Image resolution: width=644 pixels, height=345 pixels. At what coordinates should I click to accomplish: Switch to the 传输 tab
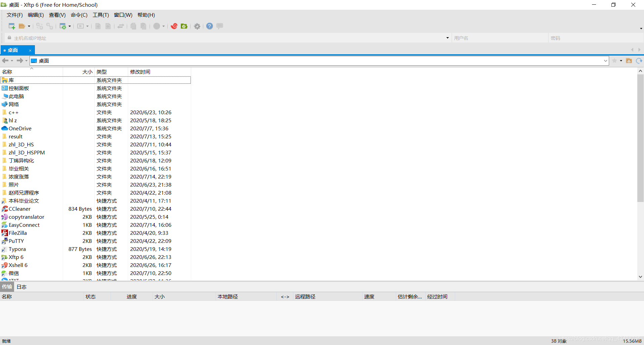click(7, 287)
